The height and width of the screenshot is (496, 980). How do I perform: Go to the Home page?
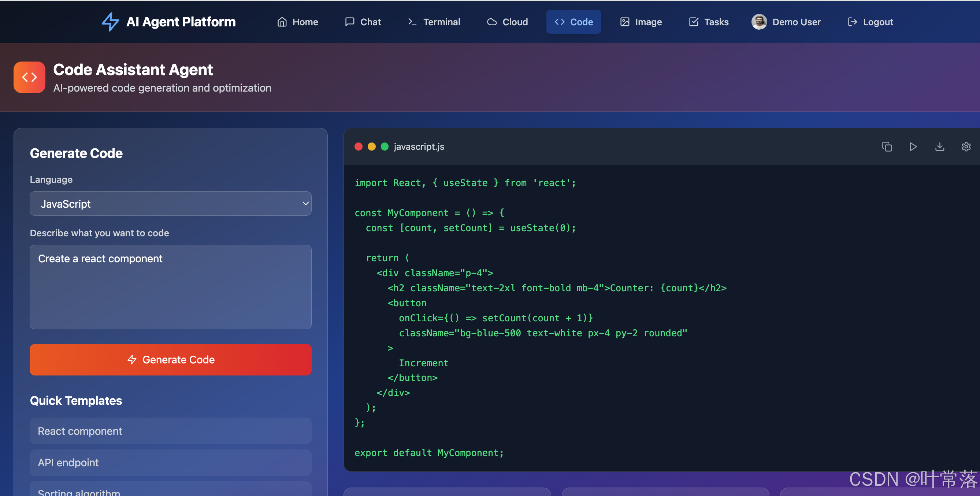pos(297,22)
